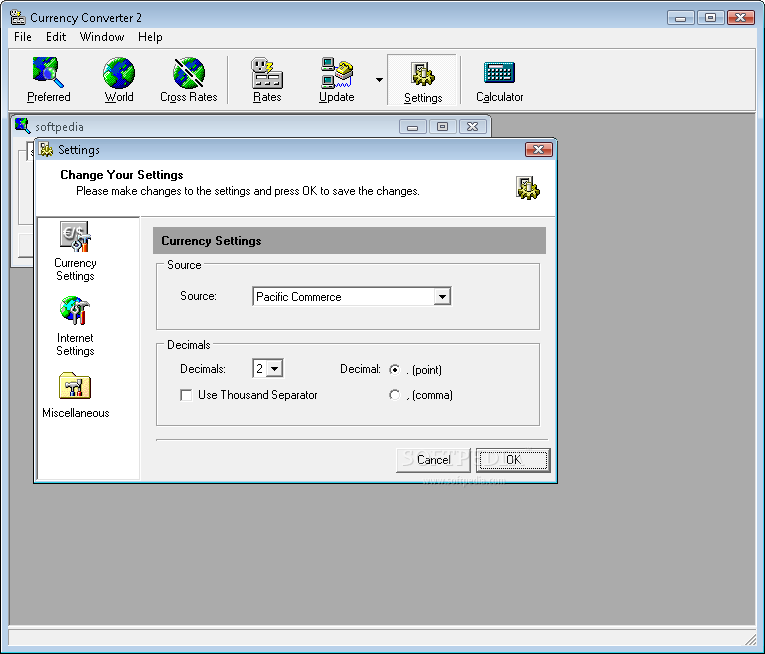Open the Cross Rates toolbar icon

(189, 80)
